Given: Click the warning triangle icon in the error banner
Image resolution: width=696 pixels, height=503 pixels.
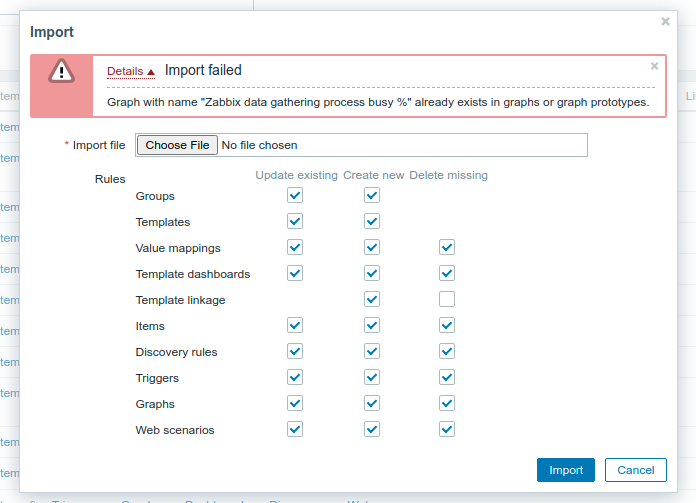Looking at the screenshot, I should (61, 71).
